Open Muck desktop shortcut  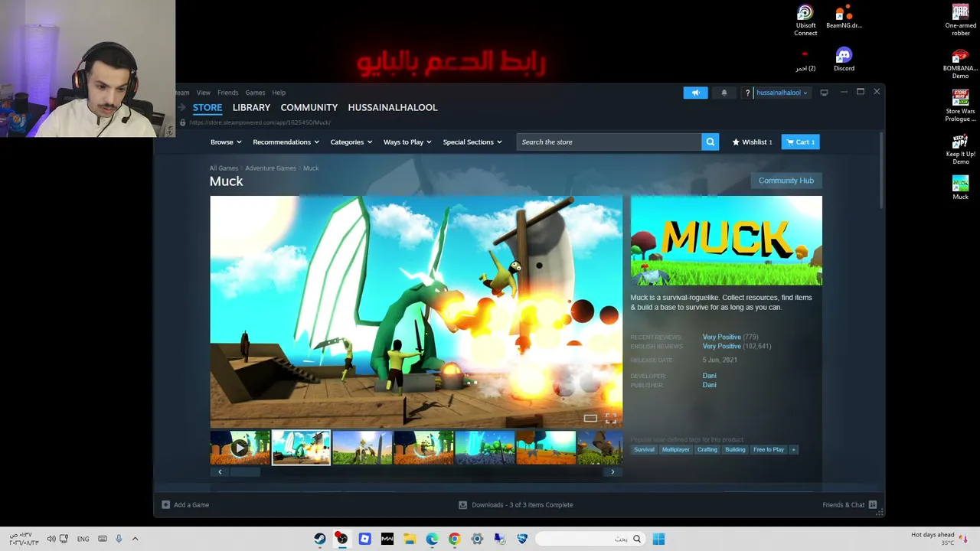tap(960, 188)
